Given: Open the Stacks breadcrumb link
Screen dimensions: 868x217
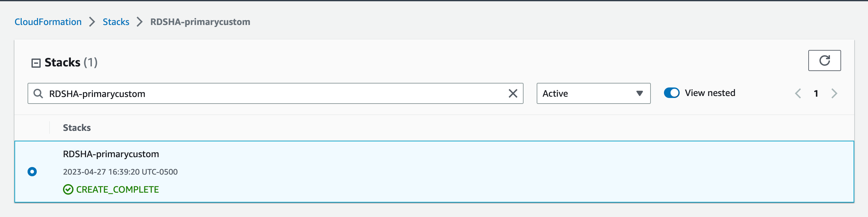Looking at the screenshot, I should coord(116,22).
